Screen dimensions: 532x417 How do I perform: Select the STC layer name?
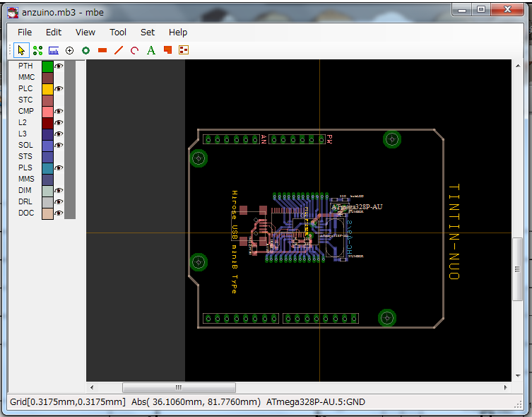[x=25, y=100]
